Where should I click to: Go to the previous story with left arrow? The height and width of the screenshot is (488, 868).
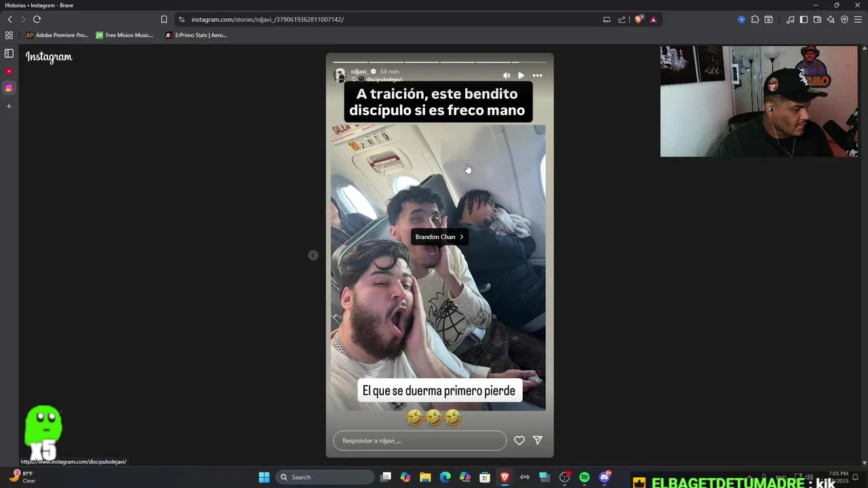(313, 256)
